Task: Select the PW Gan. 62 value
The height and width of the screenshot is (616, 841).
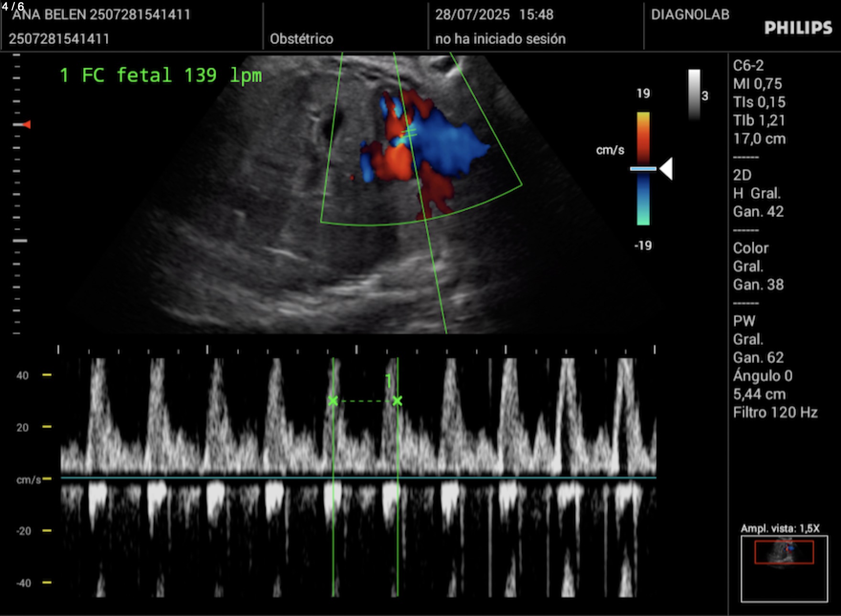Action: 758,358
